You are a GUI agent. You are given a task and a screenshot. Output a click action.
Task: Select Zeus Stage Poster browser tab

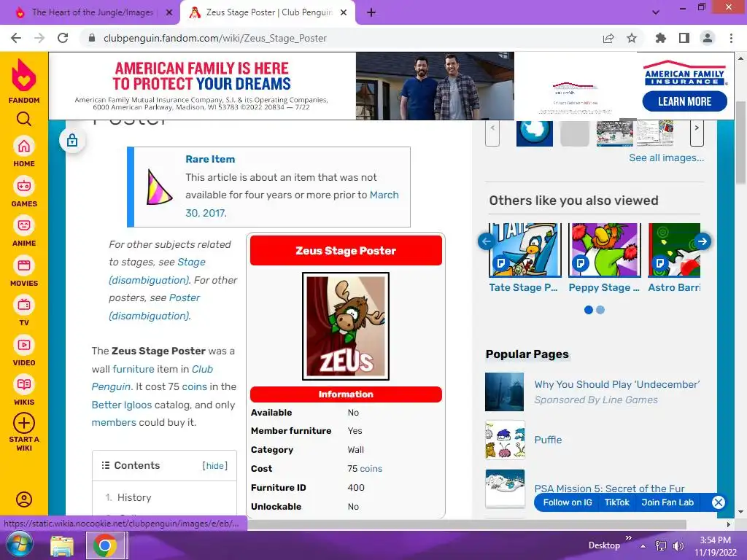tap(267, 12)
